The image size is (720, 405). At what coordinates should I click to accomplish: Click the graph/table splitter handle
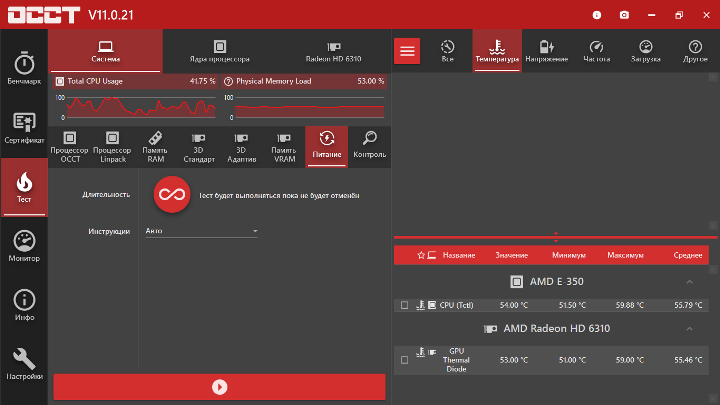coord(556,237)
